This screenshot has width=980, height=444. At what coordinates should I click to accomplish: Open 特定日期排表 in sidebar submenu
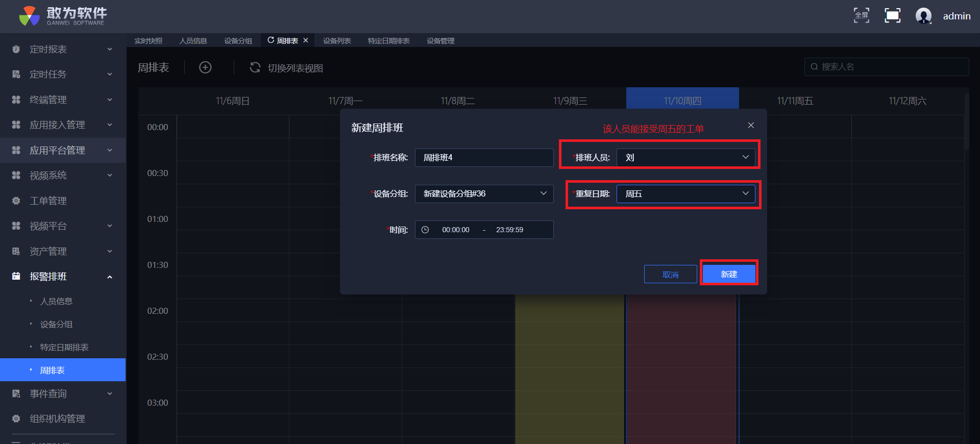coord(64,347)
